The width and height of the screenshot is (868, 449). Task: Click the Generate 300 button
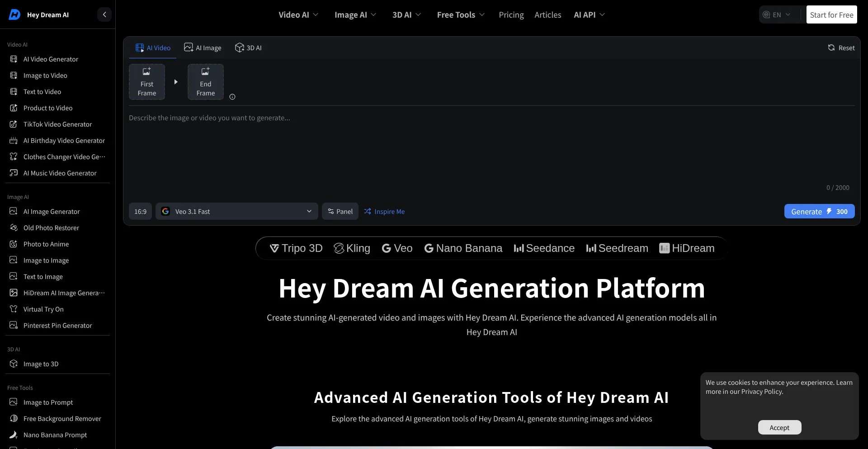pos(819,211)
